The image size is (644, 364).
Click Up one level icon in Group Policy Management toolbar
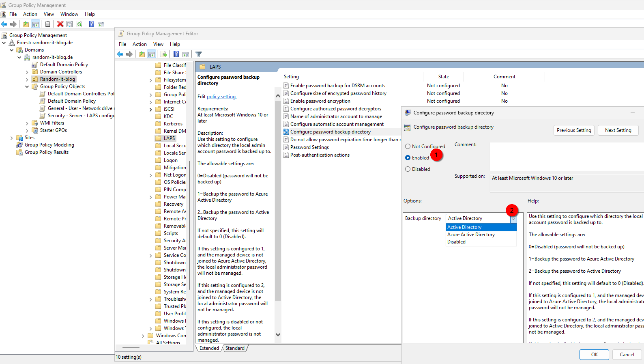coord(26,24)
